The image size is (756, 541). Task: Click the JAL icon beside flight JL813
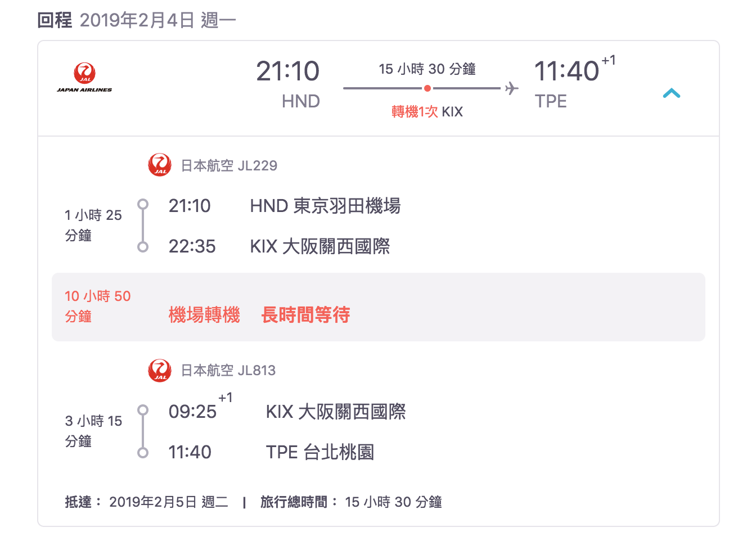coord(159,370)
